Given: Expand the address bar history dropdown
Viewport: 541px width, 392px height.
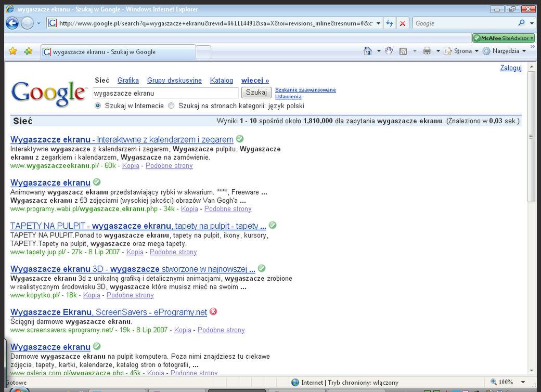Looking at the screenshot, I should (378, 23).
